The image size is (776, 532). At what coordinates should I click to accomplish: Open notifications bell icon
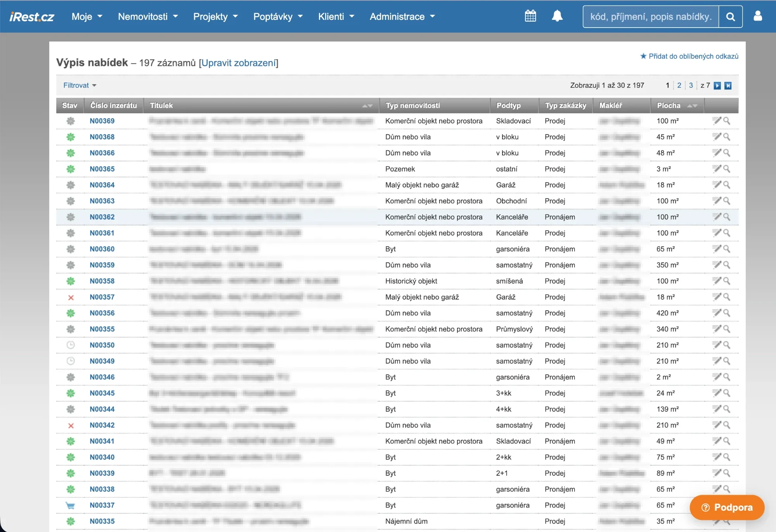coord(557,16)
